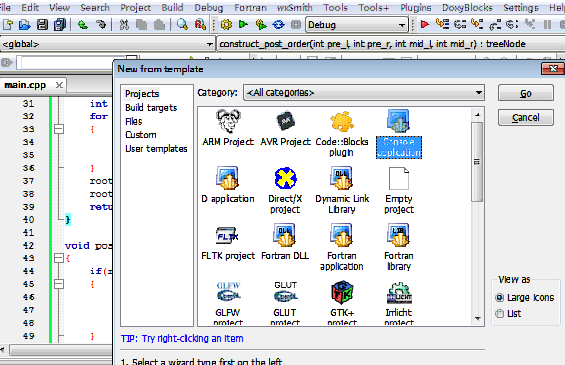This screenshot has height=365, width=565.
Task: Select the Fortran application template
Action: (x=342, y=247)
